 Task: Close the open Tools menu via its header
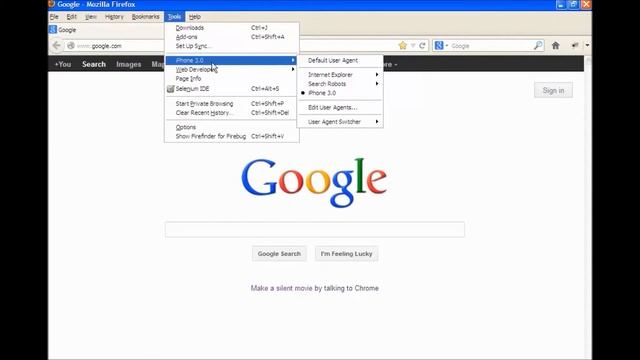coord(174,17)
